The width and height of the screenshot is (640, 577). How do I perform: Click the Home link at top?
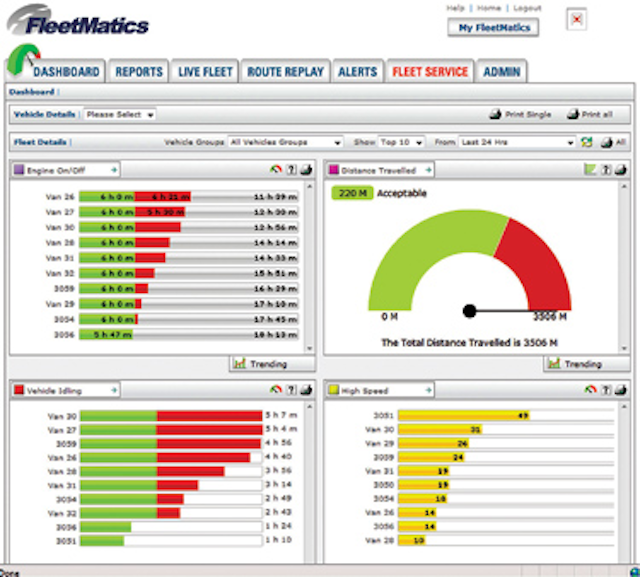point(489,8)
